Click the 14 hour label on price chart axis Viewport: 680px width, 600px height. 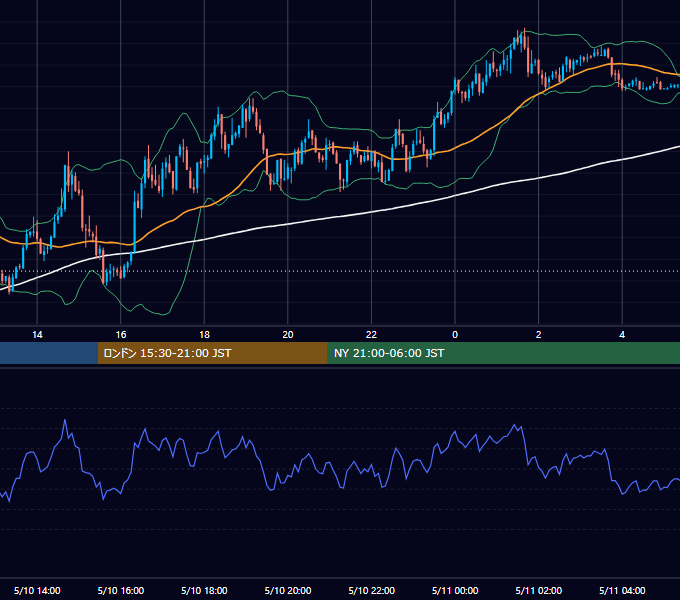37,335
